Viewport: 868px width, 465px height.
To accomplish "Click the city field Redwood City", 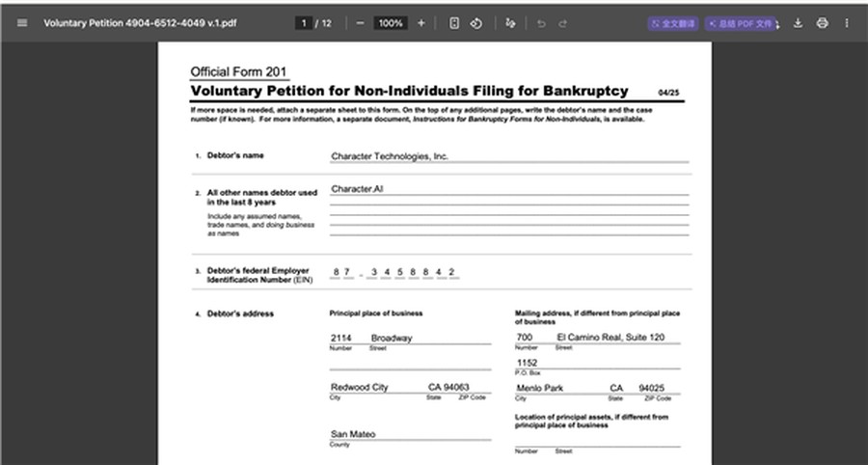I will (x=360, y=387).
